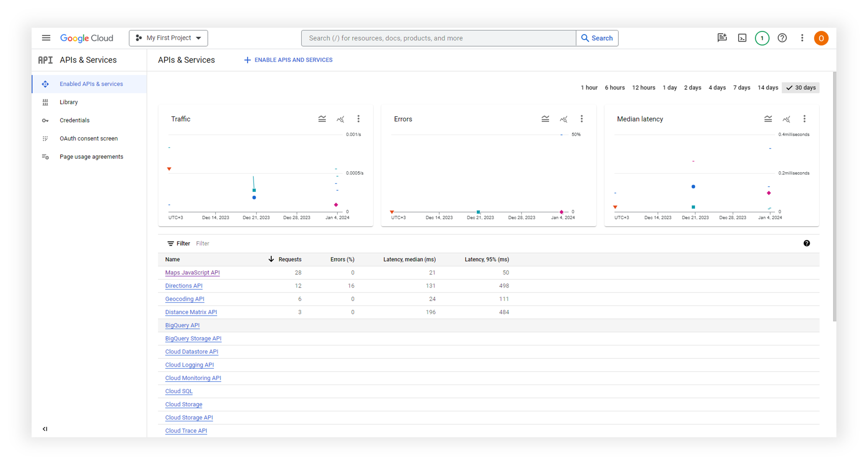Screen dimensions: 868x465
Task: Toggle legend on Traffic chart
Action: tap(322, 119)
